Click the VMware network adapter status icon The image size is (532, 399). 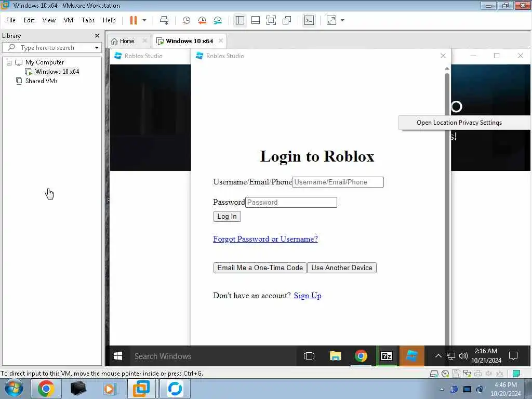pos(467,374)
